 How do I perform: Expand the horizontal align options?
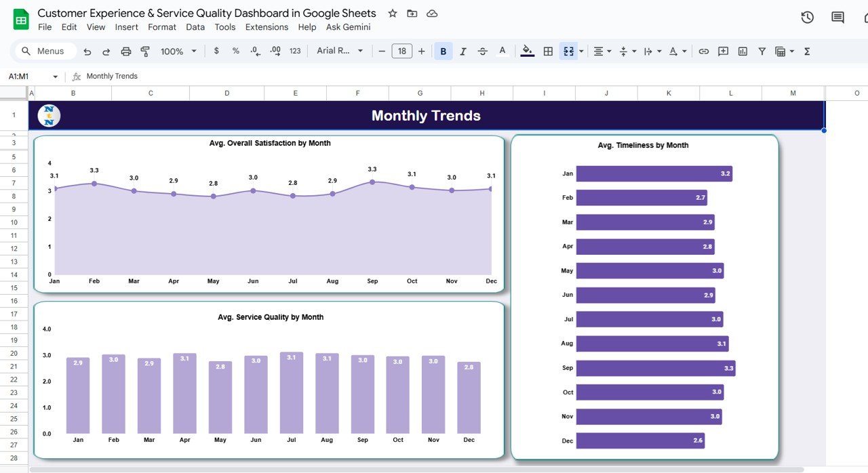(x=608, y=51)
